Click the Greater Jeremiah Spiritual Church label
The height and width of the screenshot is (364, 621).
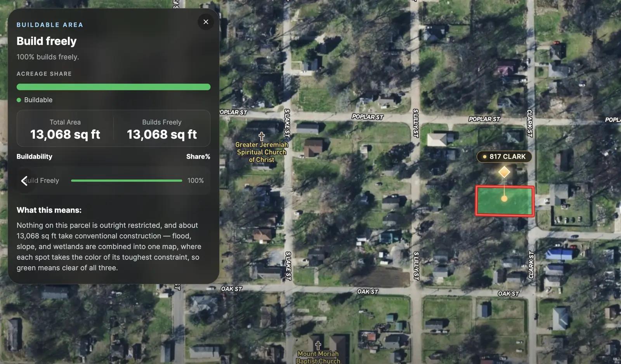pos(262,152)
